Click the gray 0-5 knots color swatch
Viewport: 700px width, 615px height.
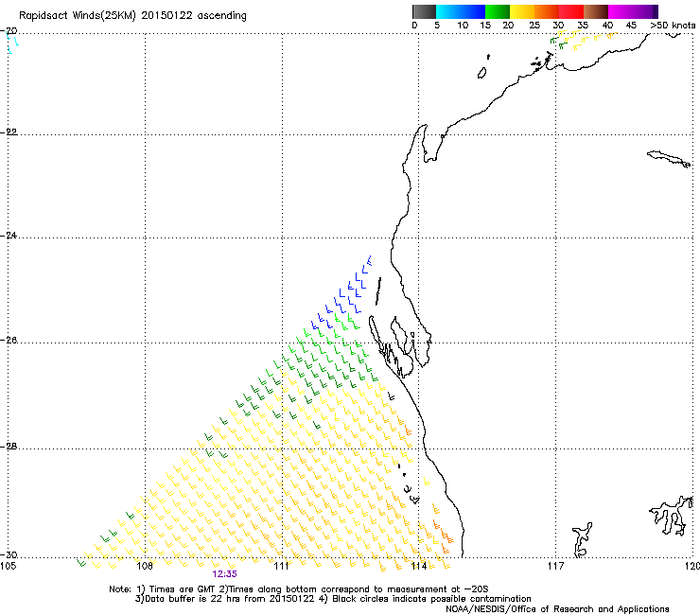tap(424, 11)
